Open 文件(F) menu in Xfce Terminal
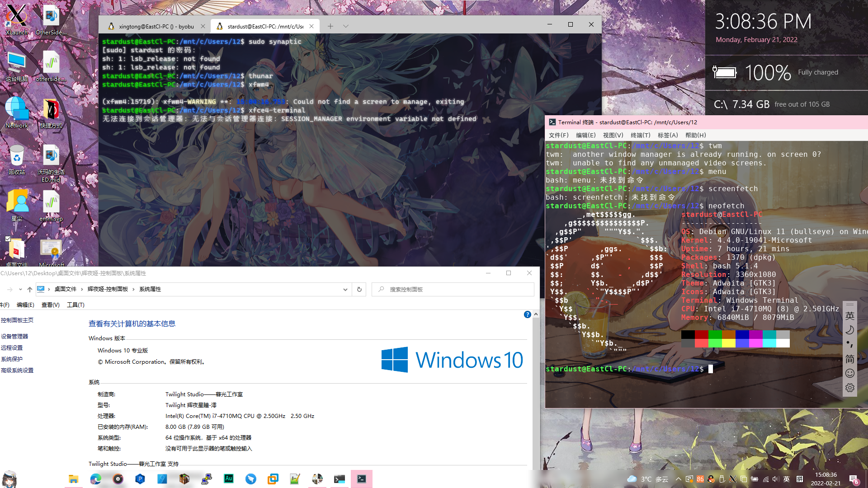This screenshot has height=488, width=868. click(559, 135)
